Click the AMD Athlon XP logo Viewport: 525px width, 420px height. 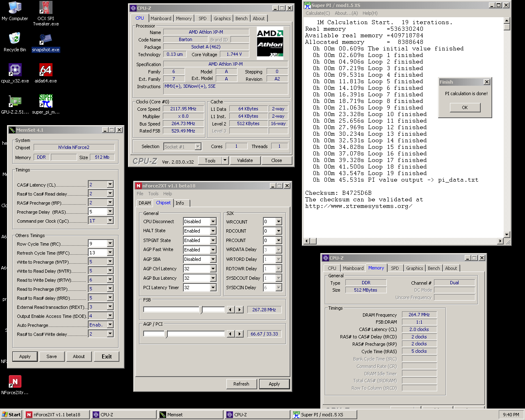[270, 43]
